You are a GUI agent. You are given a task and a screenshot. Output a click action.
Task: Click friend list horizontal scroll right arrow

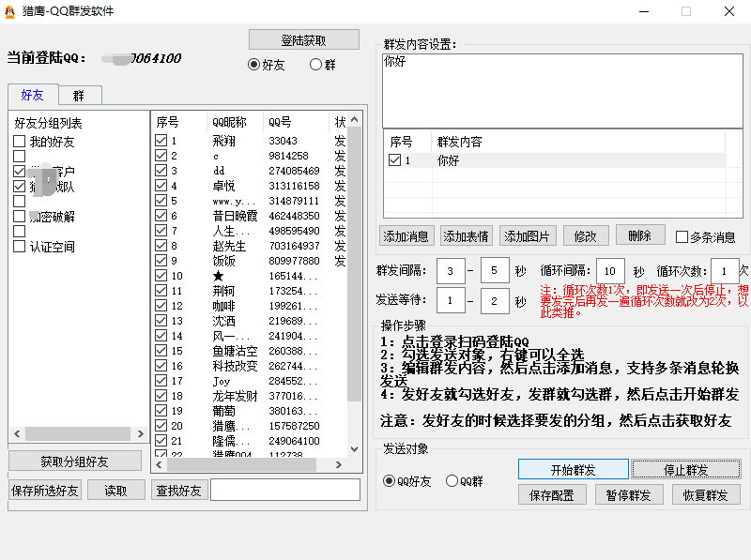(x=339, y=464)
